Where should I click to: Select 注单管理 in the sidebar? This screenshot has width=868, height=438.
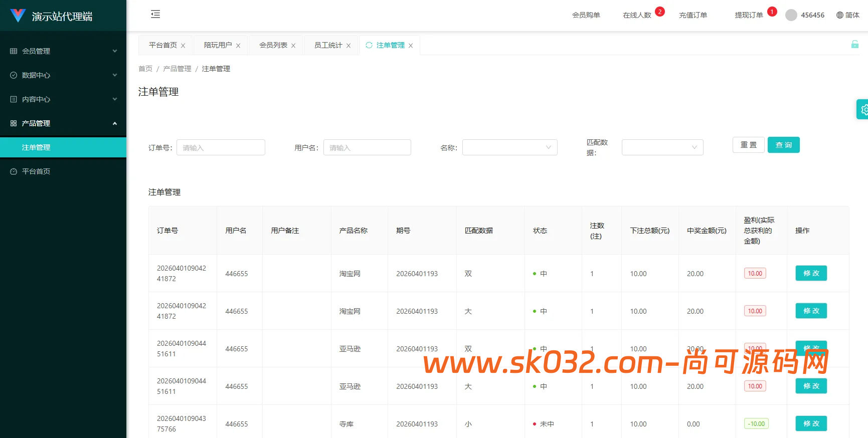tap(63, 147)
